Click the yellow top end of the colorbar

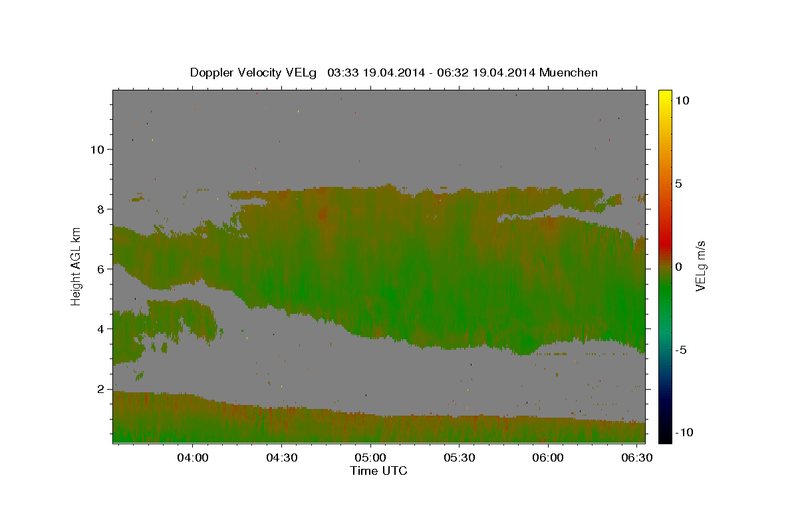tap(664, 93)
